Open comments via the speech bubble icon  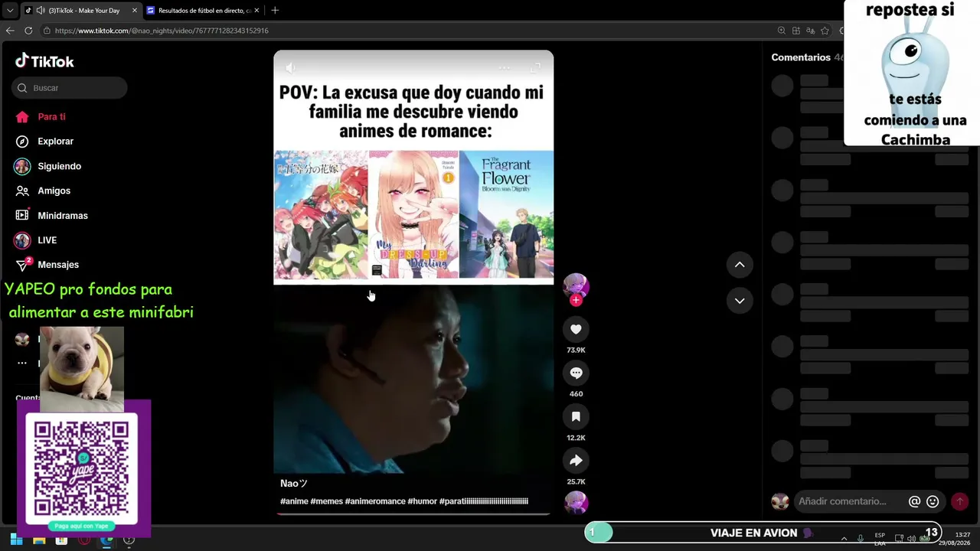[576, 373]
